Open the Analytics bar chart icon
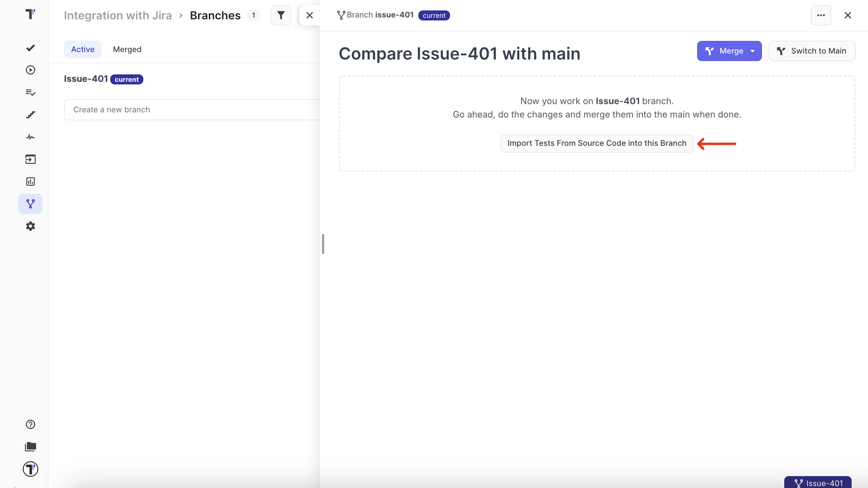 30,182
